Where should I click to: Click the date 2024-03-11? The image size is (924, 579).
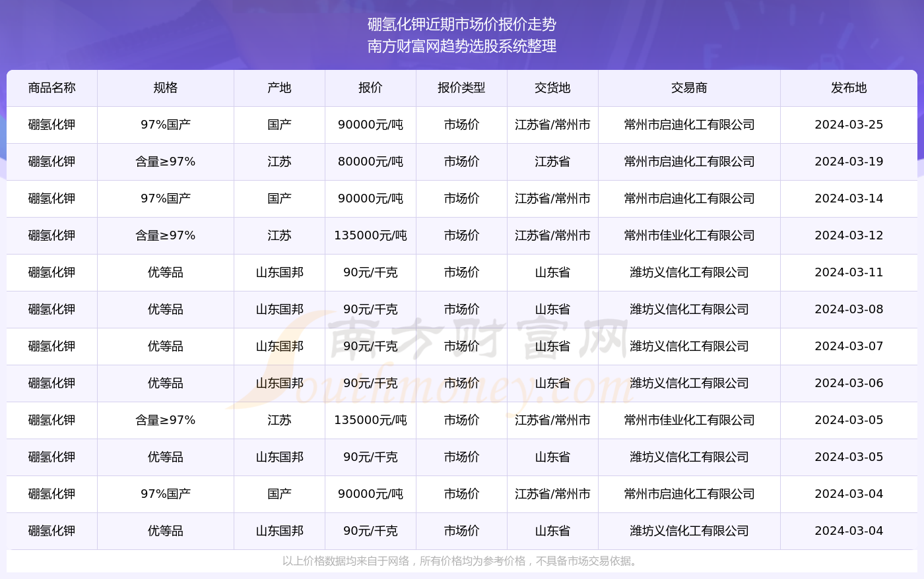tap(849, 272)
